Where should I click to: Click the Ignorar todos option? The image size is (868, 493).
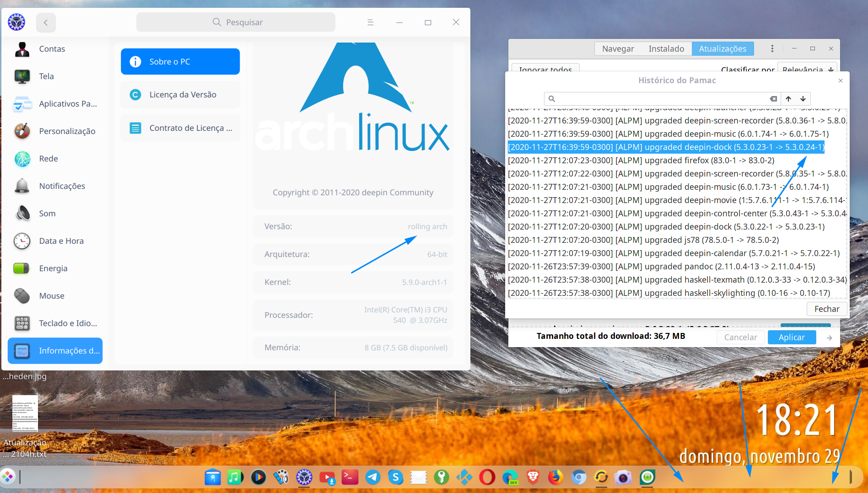tap(545, 70)
